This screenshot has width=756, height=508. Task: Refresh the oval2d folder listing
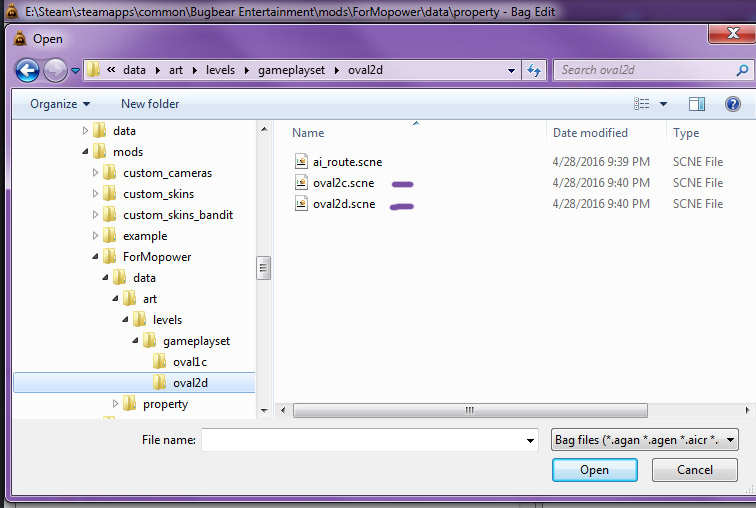click(x=534, y=70)
